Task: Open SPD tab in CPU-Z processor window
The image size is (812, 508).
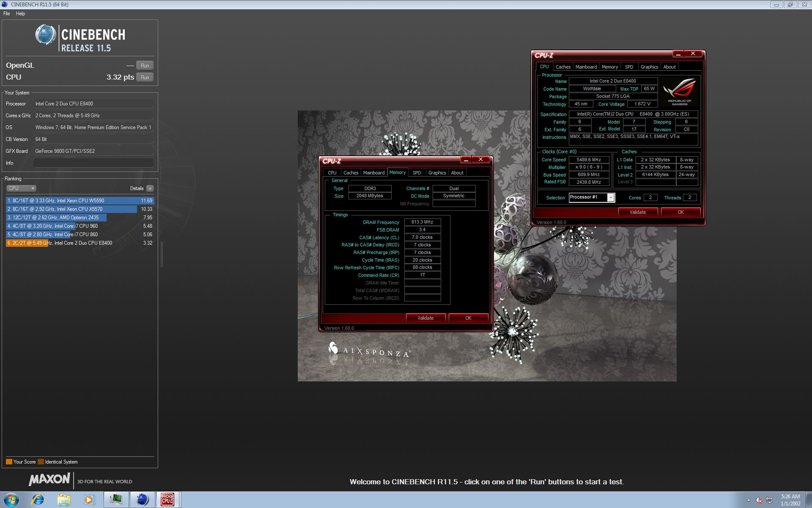Action: tap(629, 67)
